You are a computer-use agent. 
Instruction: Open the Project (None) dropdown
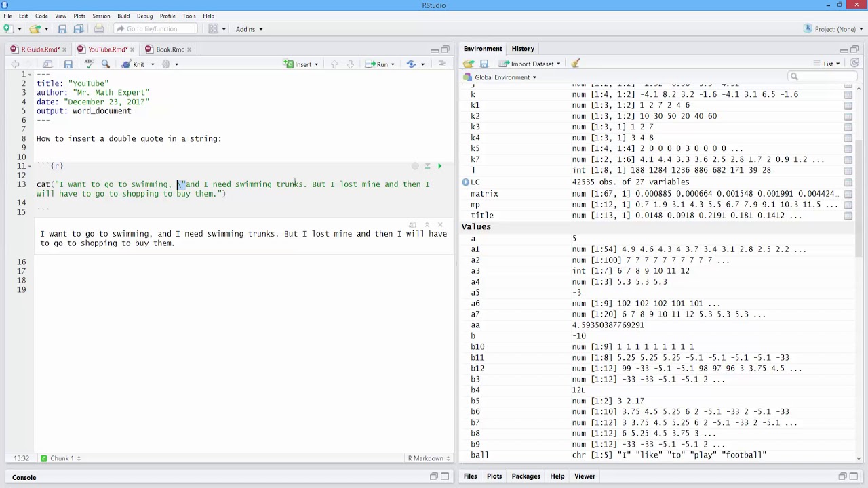click(833, 29)
